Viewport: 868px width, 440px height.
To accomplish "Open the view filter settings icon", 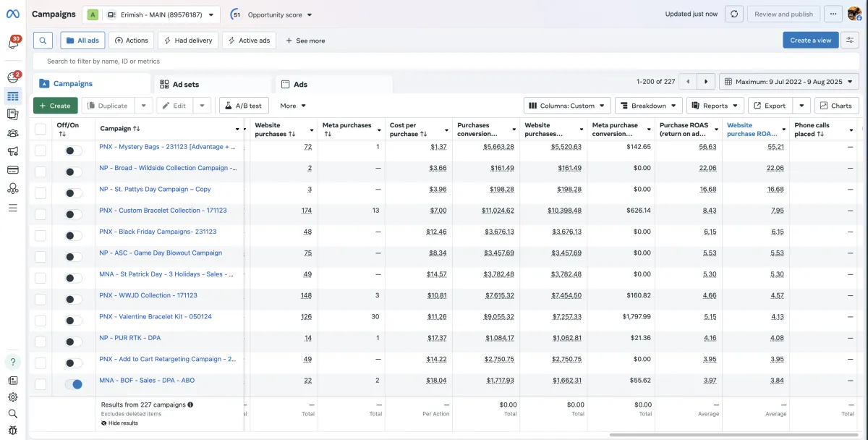I will click(x=851, y=41).
